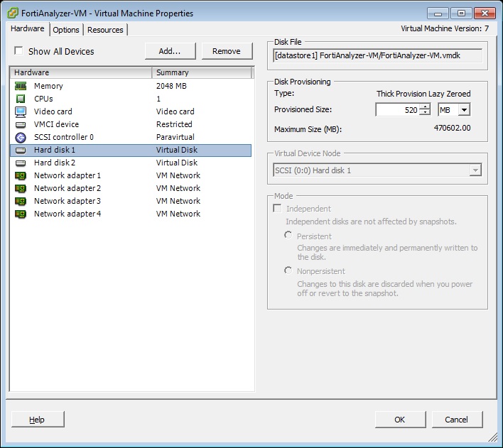Click the Add... button
Screen dimensions: 503x448
tap(170, 51)
